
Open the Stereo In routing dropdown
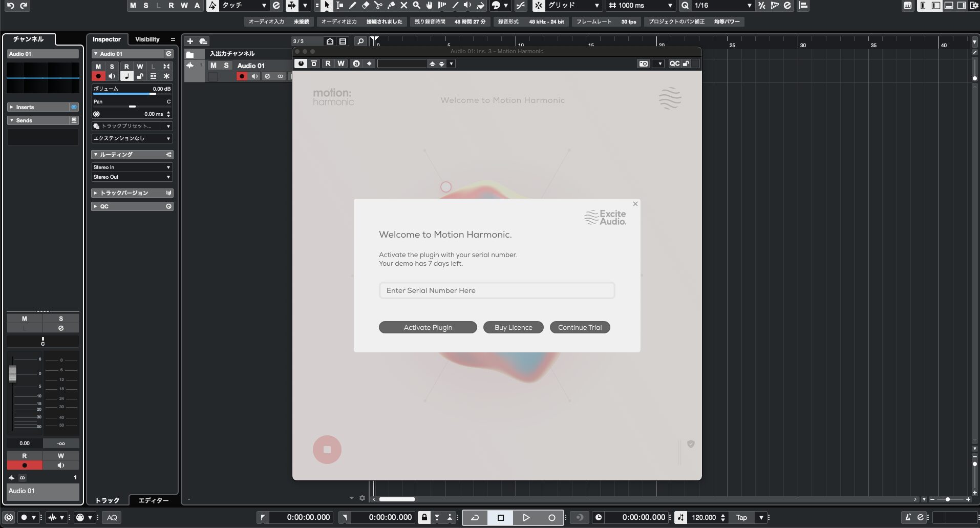pos(132,167)
